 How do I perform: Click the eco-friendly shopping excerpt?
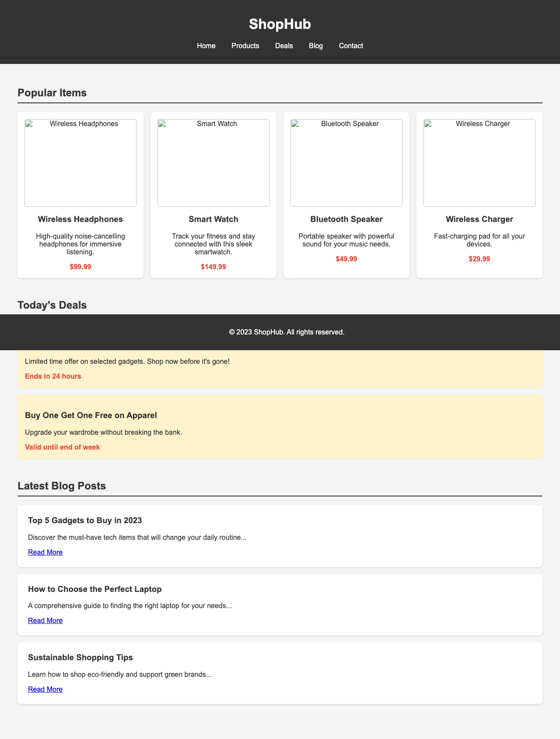click(120, 675)
